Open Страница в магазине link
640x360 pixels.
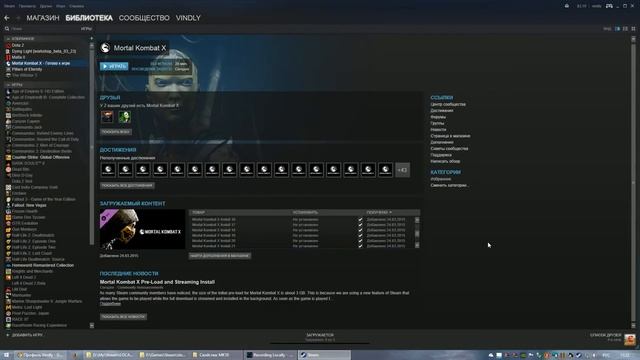point(450,136)
